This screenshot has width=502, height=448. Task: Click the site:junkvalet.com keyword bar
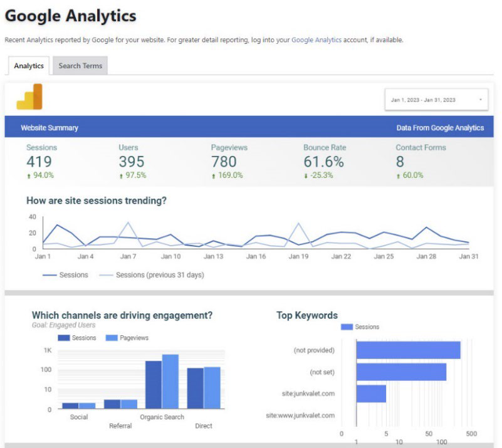click(372, 393)
